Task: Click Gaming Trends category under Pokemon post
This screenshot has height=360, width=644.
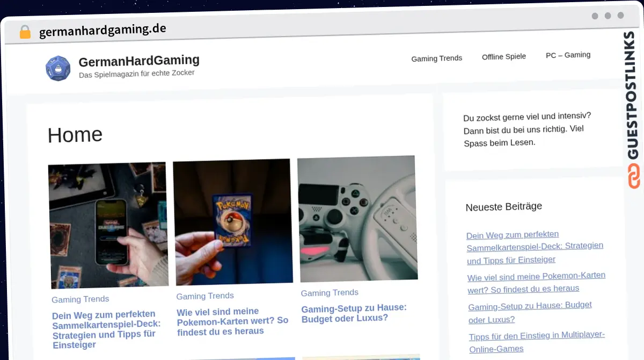Action: point(205,296)
